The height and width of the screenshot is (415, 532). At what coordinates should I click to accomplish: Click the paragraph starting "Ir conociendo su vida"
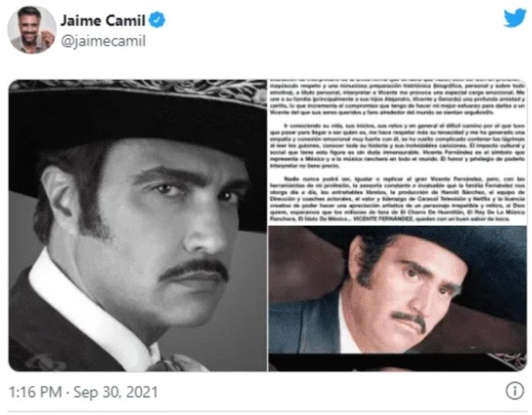point(398,146)
